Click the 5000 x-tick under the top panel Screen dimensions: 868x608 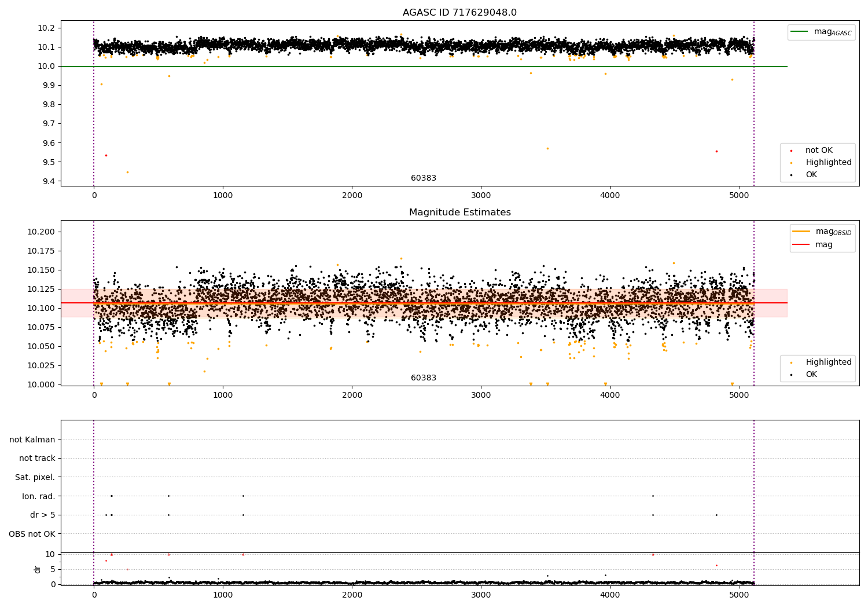(x=740, y=196)
